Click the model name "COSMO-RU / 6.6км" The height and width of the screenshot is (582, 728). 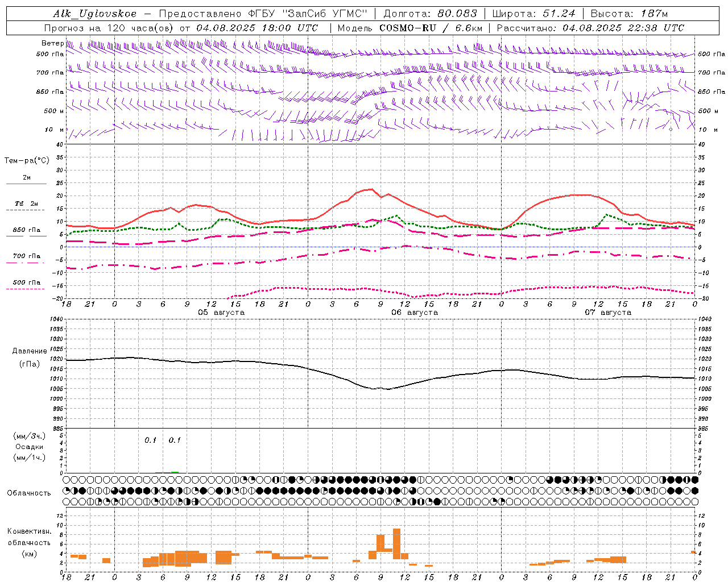431,28
